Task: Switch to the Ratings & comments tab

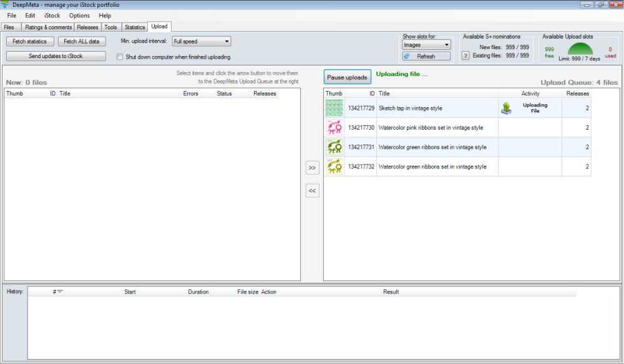Action: [48, 27]
